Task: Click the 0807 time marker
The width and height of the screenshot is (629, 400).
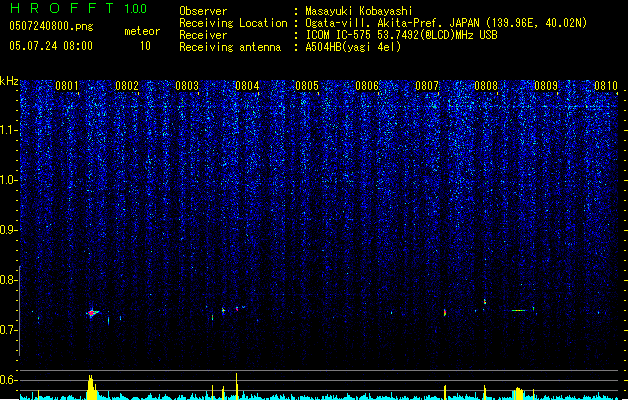Action: pyautogui.click(x=427, y=86)
